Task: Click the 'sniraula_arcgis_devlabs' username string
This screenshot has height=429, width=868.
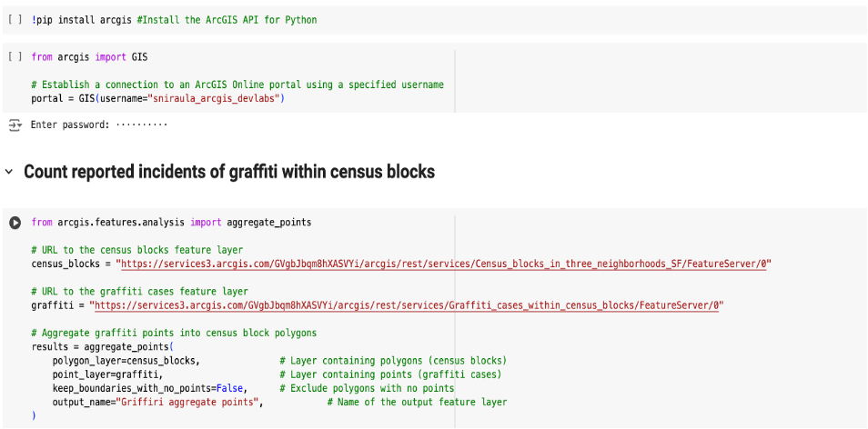Action: (x=218, y=98)
